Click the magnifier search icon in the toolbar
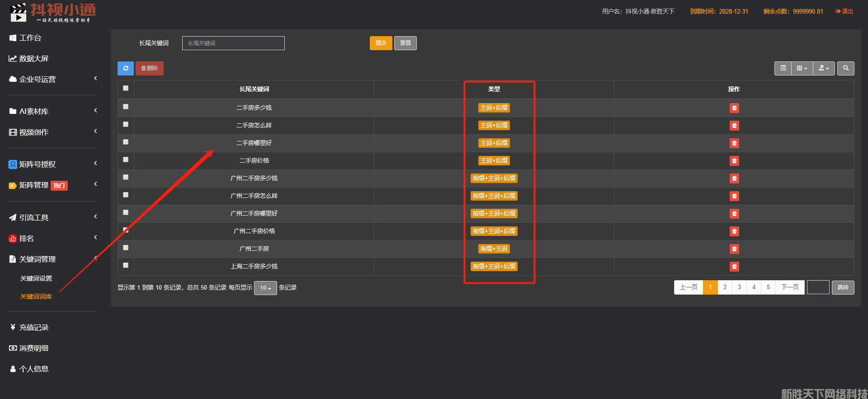The image size is (868, 399). (x=845, y=68)
